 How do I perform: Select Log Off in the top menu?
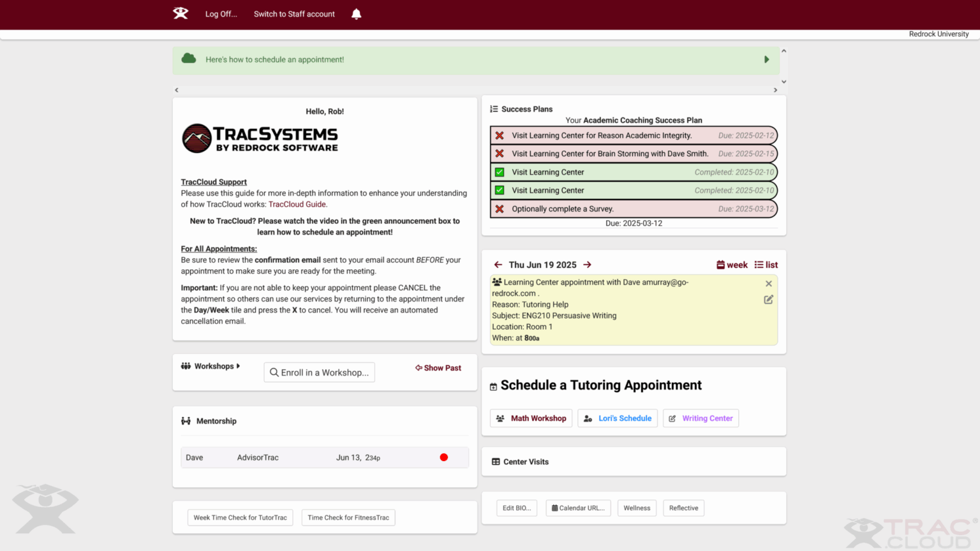(x=221, y=13)
